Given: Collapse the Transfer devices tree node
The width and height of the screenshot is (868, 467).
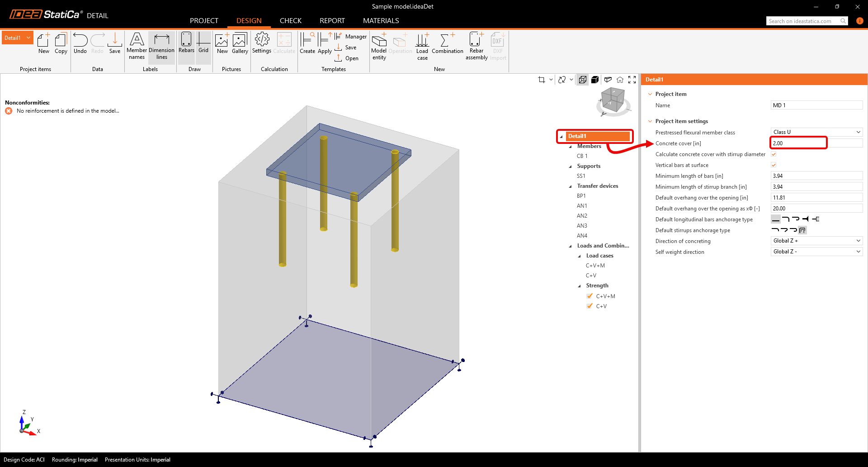Looking at the screenshot, I should point(571,186).
